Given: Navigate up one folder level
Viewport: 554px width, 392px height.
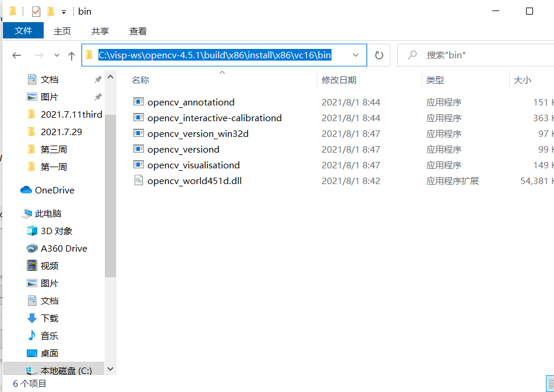Looking at the screenshot, I should tap(71, 55).
